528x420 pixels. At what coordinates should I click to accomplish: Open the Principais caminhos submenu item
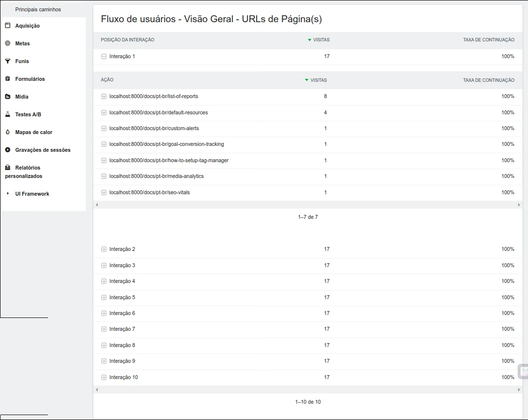[x=38, y=9]
